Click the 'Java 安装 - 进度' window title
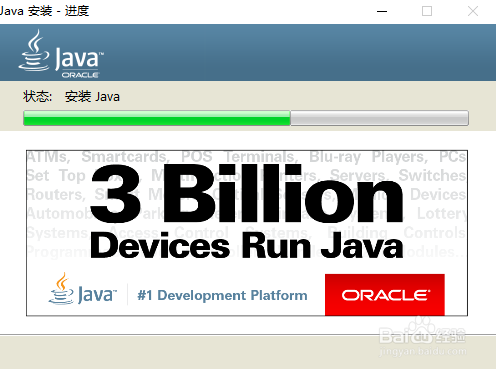Viewport: 496px width, 369px height. click(x=44, y=11)
